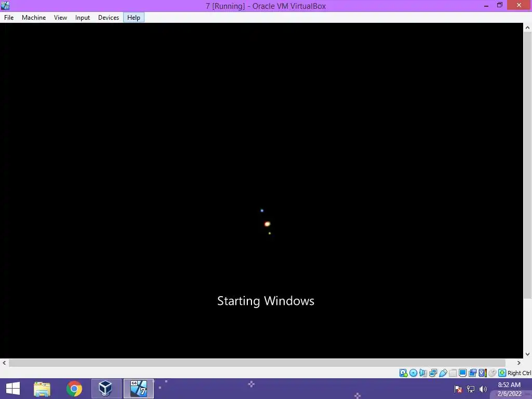Click the vertical scrollbar down arrow

528,354
